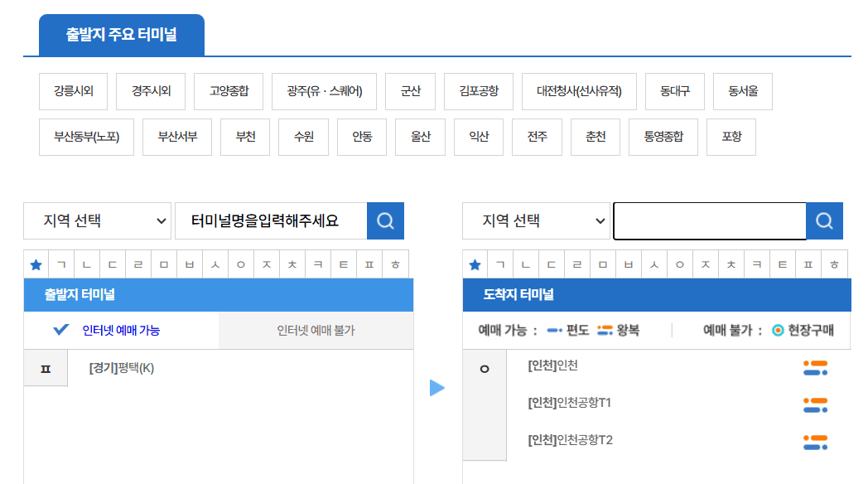Select the 출발지 주요 터미널 tab
Screen dimensions: 868x484
click(122, 35)
